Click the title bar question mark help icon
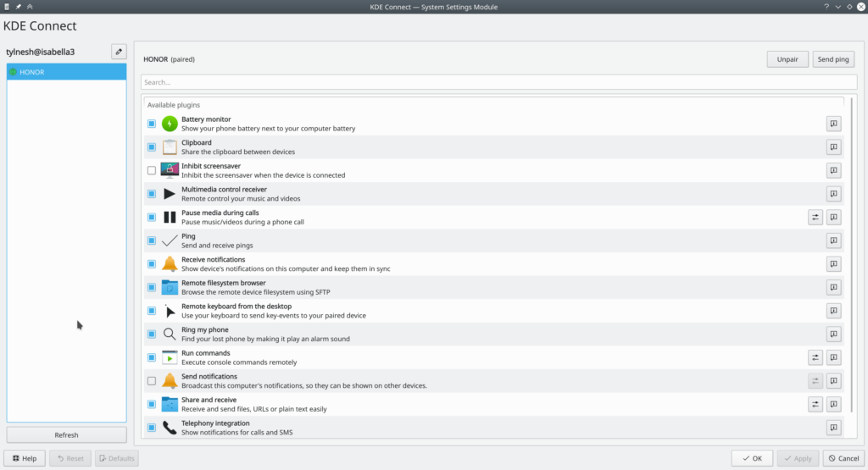Screen dimensions: 868x470 click(826, 7)
